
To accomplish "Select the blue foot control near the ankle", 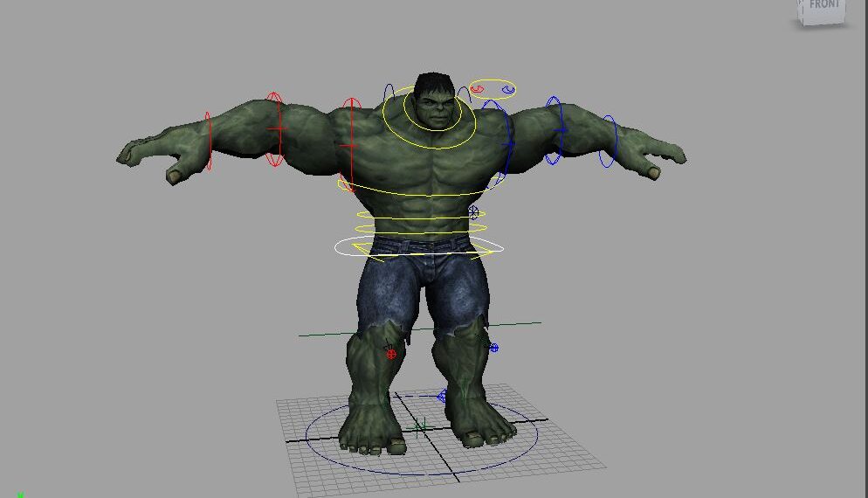I will click(x=442, y=396).
